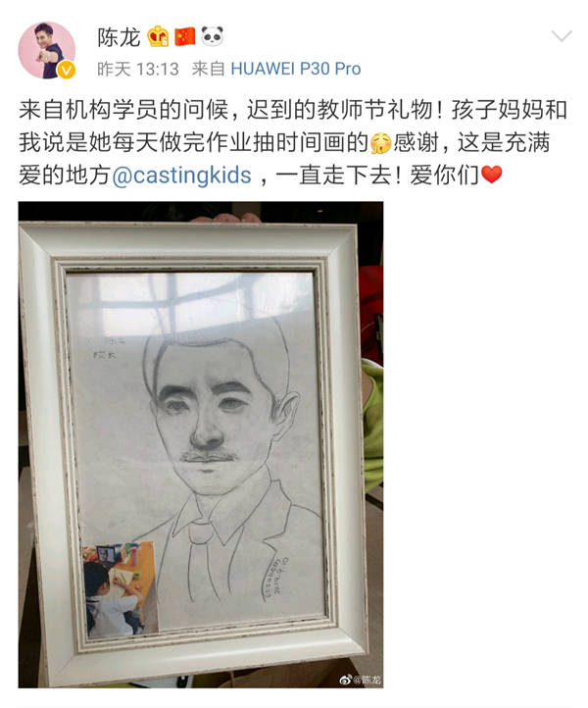588x708 pixels.
Task: Tap the crying face emoji in post
Action: click(381, 143)
